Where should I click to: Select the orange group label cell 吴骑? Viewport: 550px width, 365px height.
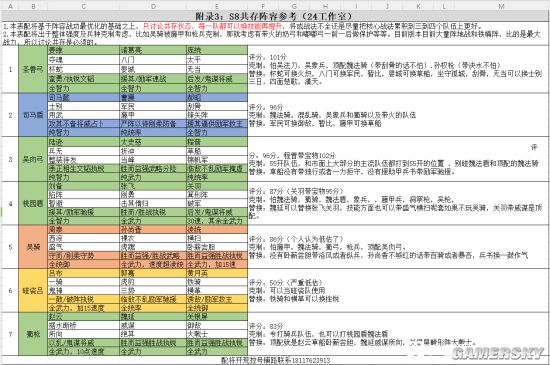pos(33,247)
